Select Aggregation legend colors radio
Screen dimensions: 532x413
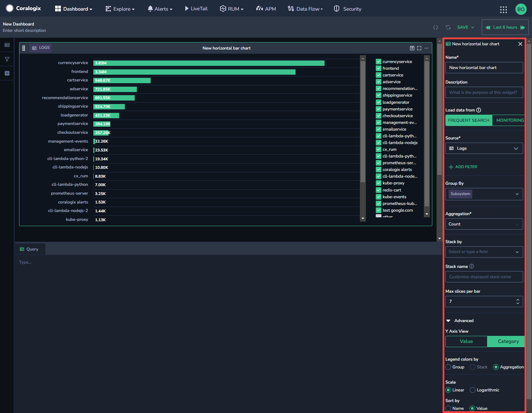[x=496, y=367]
